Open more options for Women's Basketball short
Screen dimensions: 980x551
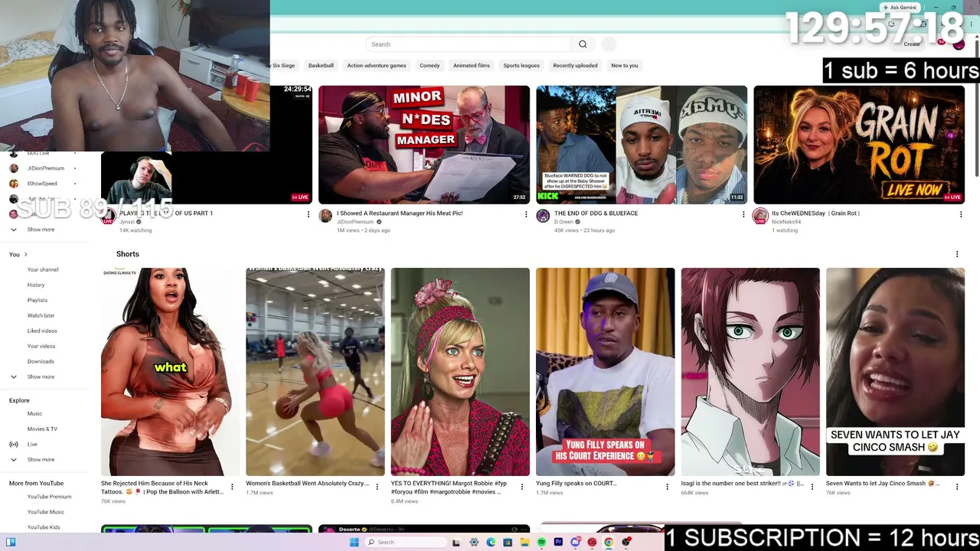(377, 487)
